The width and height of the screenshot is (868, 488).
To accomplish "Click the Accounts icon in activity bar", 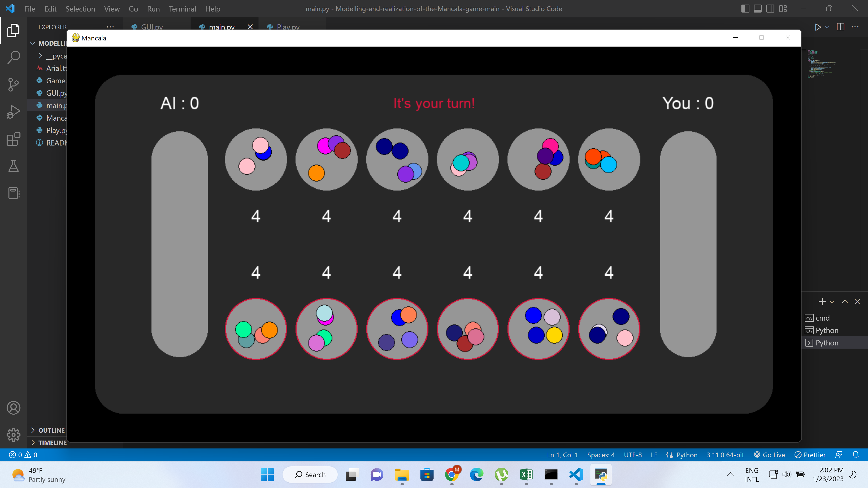I will click(14, 408).
